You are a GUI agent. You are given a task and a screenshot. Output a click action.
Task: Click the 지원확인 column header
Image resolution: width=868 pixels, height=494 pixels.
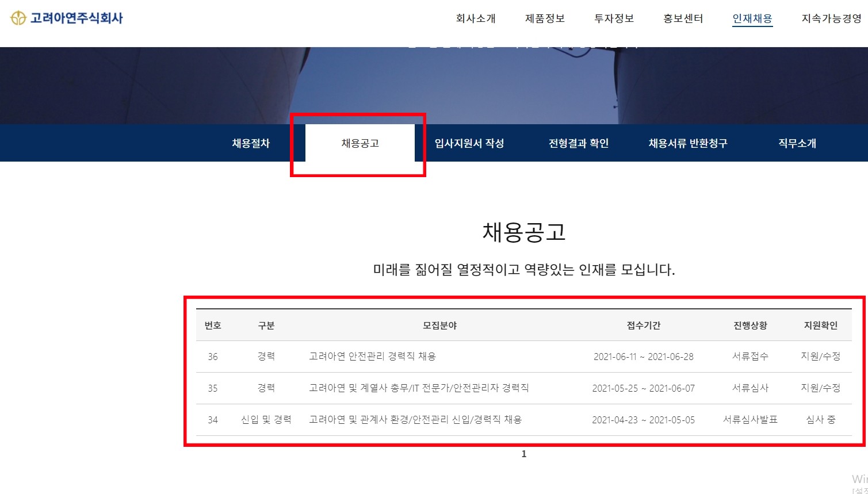pos(821,325)
